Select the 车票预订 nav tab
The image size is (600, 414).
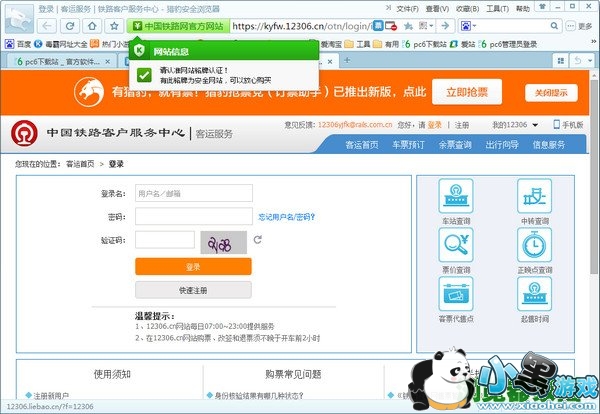[408, 145]
